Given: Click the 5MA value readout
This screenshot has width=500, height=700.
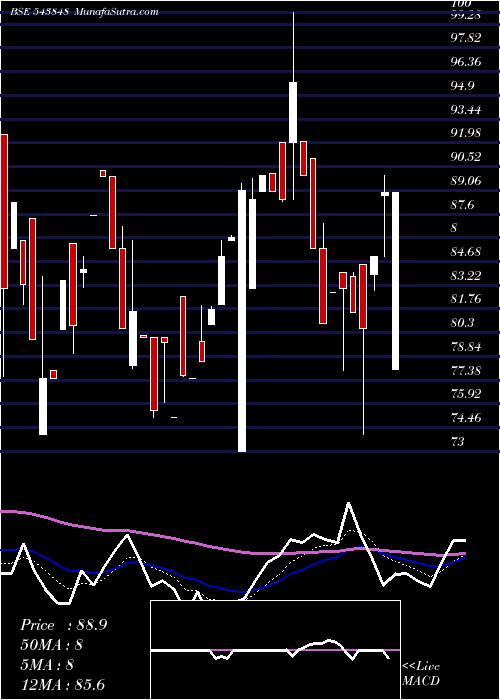Looking at the screenshot, I should (x=49, y=665).
